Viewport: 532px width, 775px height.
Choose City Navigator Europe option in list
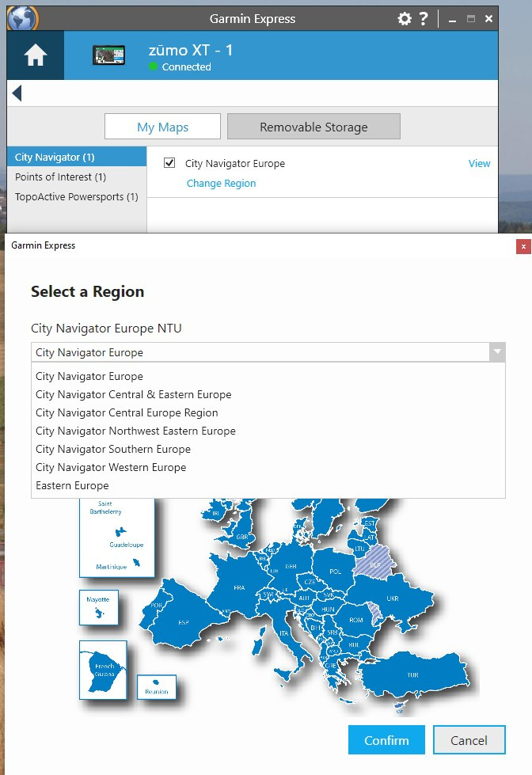[x=268, y=376]
